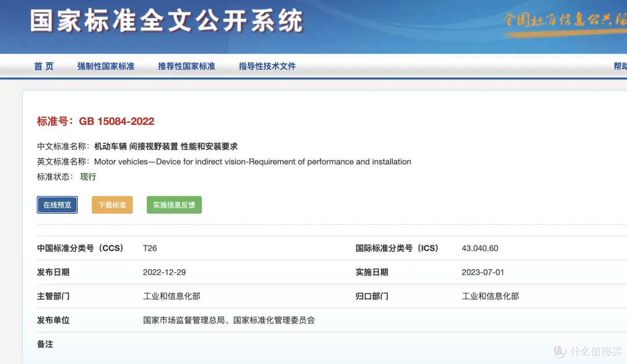The width and height of the screenshot is (627, 364).
Task: Click the site title 国家标准全文公开系统
Action: 167,21
